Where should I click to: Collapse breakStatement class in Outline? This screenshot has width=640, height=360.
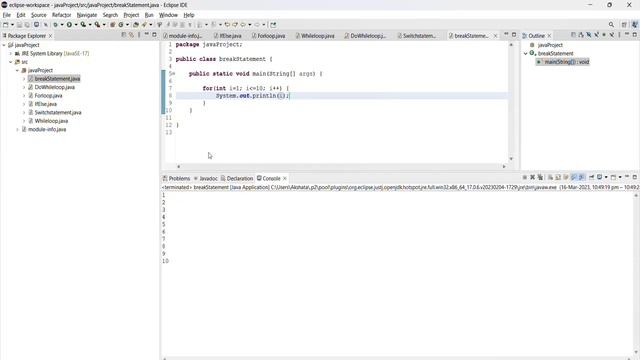[x=526, y=53]
